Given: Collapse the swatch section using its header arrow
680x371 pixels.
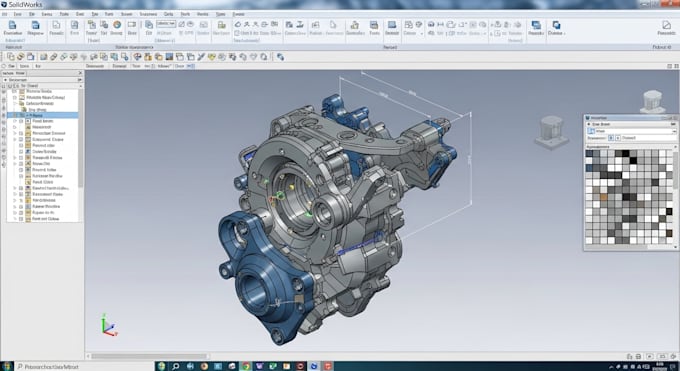Looking at the screenshot, I should click(675, 147).
